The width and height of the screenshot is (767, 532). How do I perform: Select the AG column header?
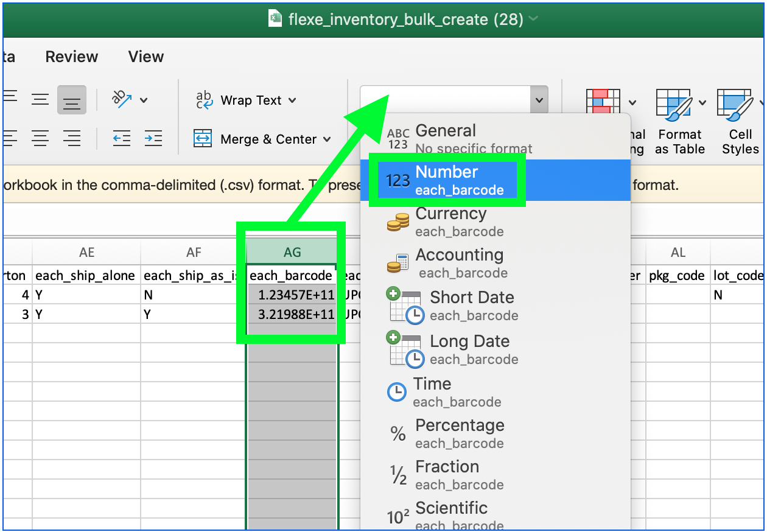(292, 251)
